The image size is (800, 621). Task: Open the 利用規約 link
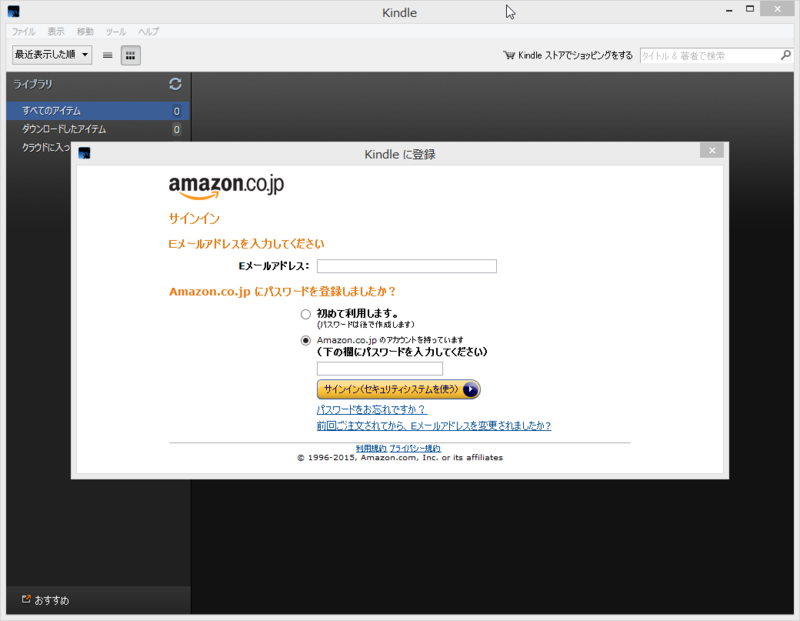pos(371,448)
